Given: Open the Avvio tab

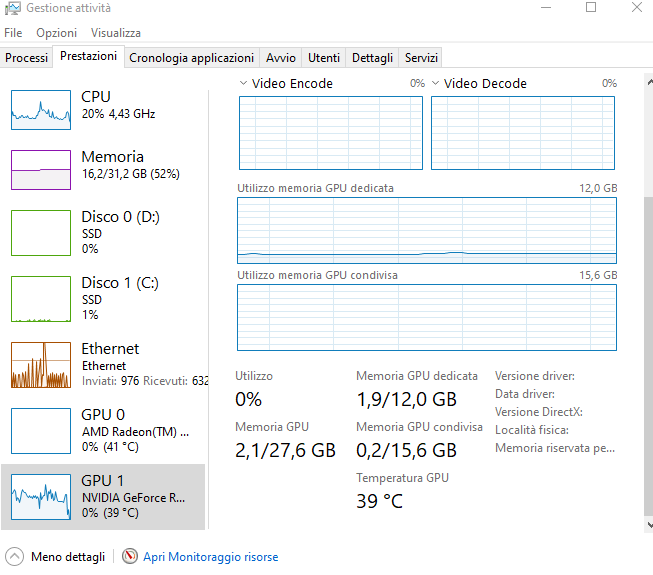Looking at the screenshot, I should point(281,58).
